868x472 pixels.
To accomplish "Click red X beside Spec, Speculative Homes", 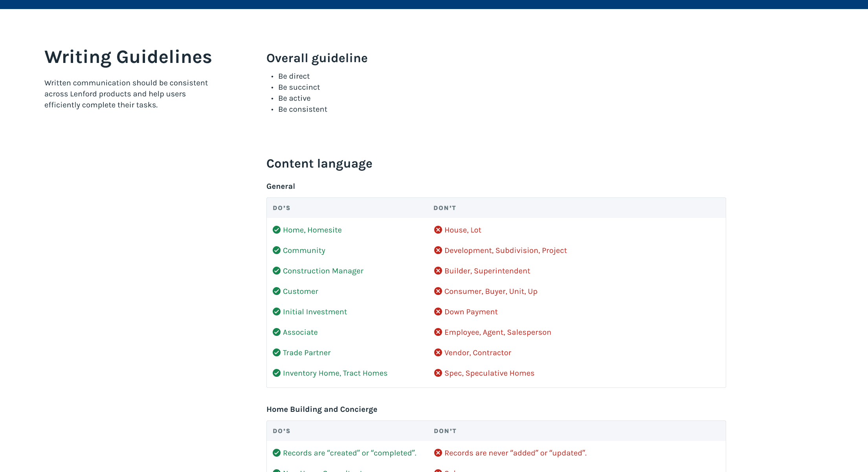I will coord(438,373).
